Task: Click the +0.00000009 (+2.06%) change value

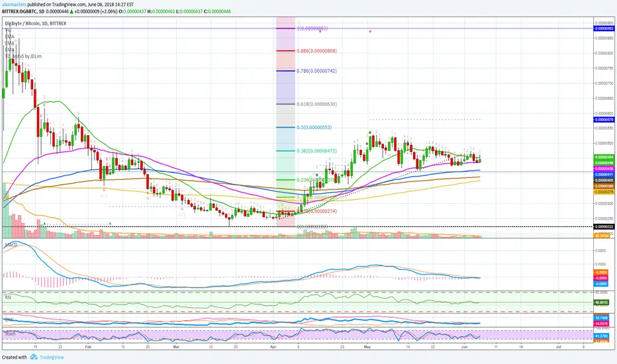Action: click(x=95, y=11)
